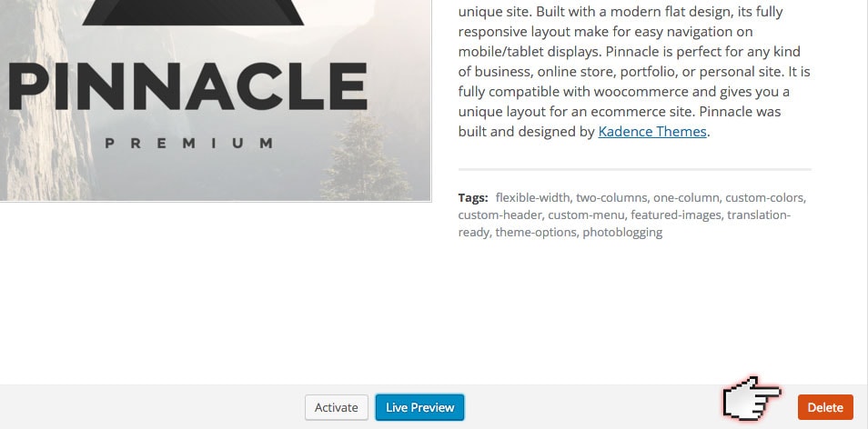Follow the Kadence Themes link

[652, 131]
